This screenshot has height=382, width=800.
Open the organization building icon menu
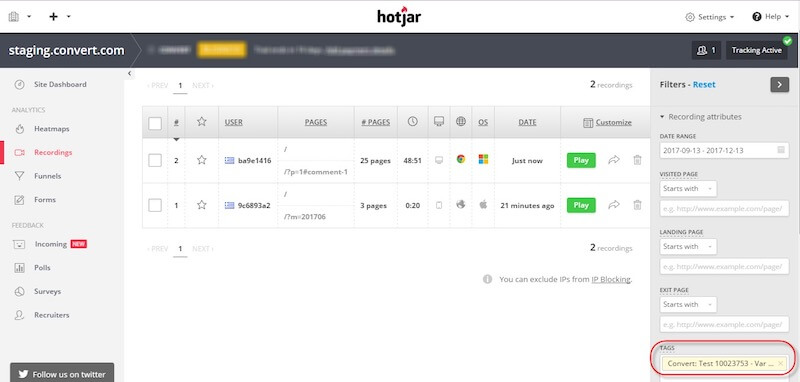14,16
